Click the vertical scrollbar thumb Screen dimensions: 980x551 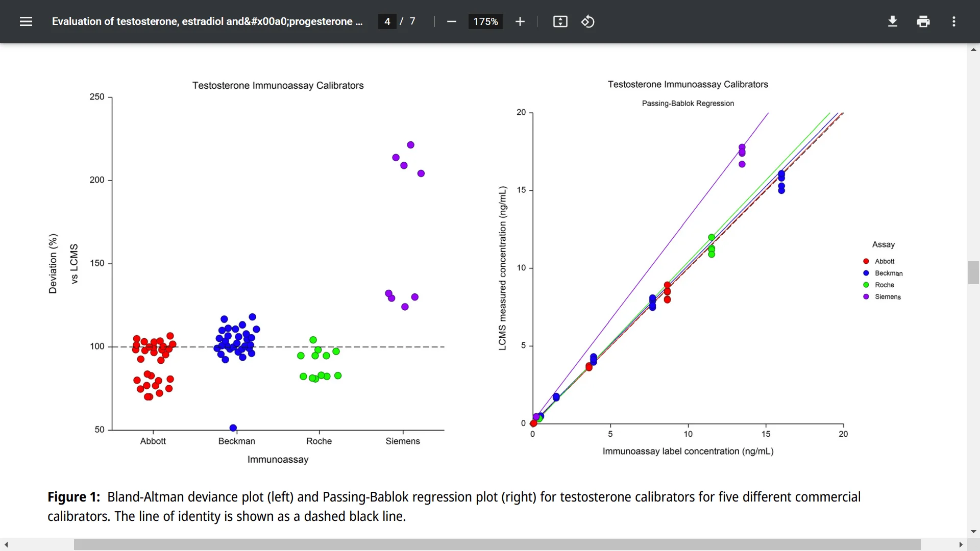(x=973, y=272)
